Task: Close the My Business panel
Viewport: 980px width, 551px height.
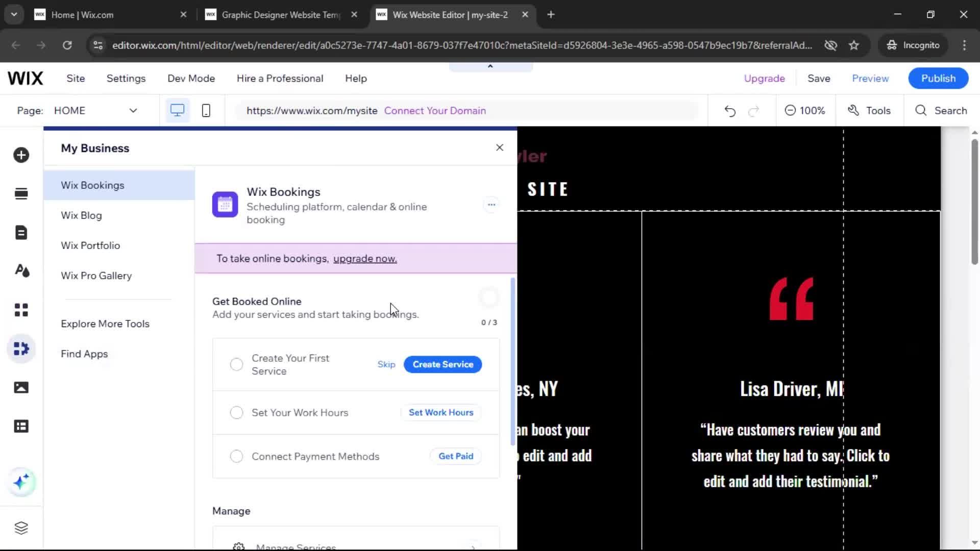Action: point(500,147)
